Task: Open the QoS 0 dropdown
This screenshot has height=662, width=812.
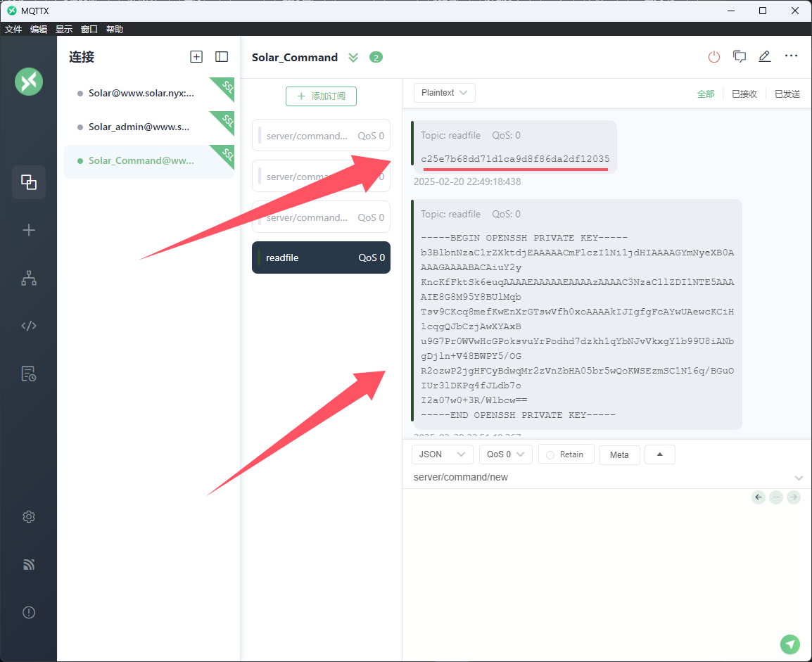Action: (x=505, y=454)
